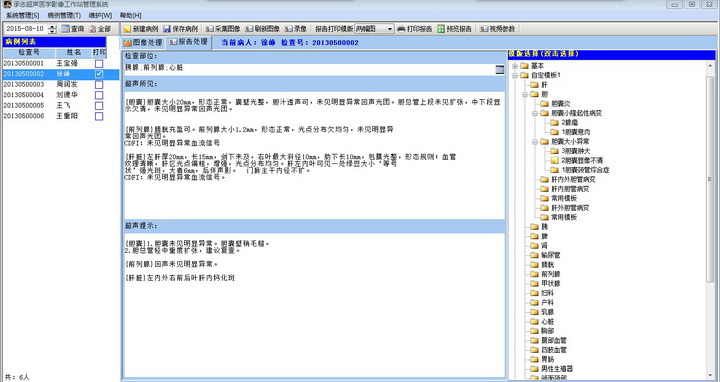Check print box for 刘德华
Viewport: 720px width, 382px height.
(x=99, y=95)
